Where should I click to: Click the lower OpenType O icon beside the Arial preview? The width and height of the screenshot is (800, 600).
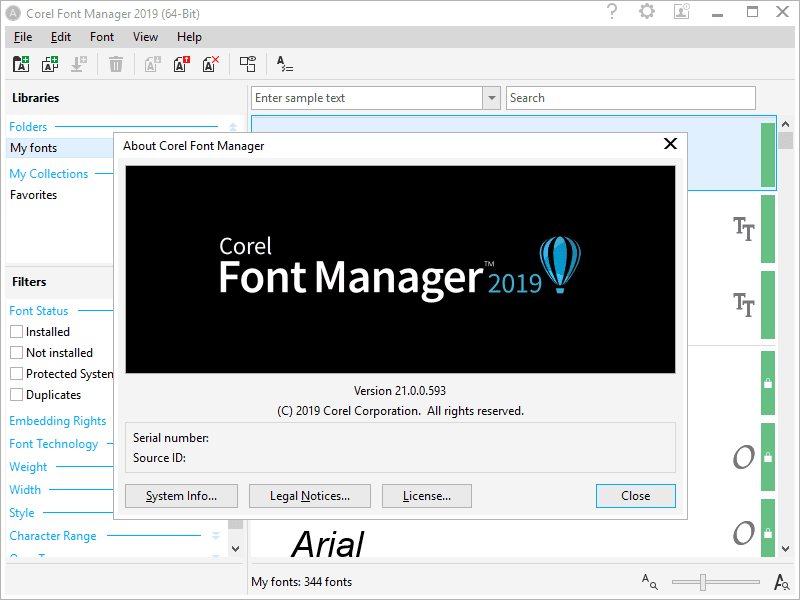[743, 533]
